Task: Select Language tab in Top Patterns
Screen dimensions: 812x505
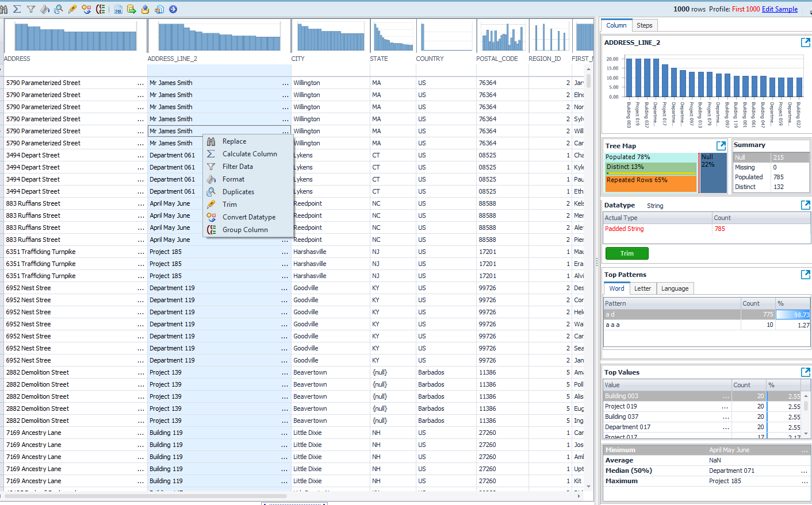Action: [675, 288]
